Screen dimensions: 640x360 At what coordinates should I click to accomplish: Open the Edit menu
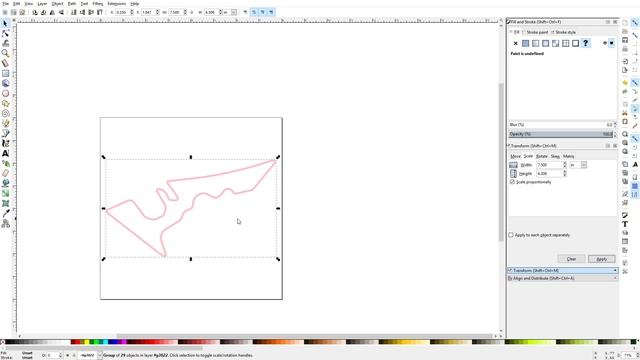pyautogui.click(x=16, y=4)
